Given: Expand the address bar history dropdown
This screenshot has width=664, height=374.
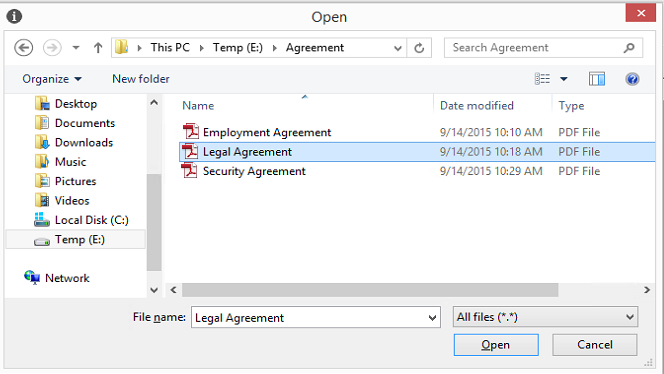Looking at the screenshot, I should pyautogui.click(x=397, y=48).
